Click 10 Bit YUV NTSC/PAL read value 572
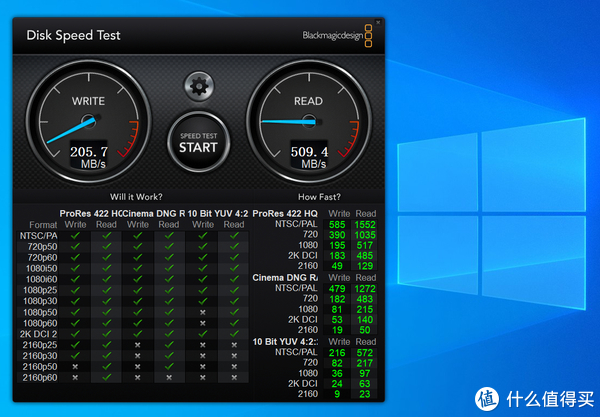 click(365, 353)
